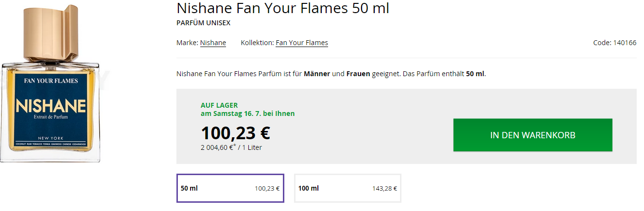
Task: Click the large 100,23 € price
Action: (x=235, y=132)
